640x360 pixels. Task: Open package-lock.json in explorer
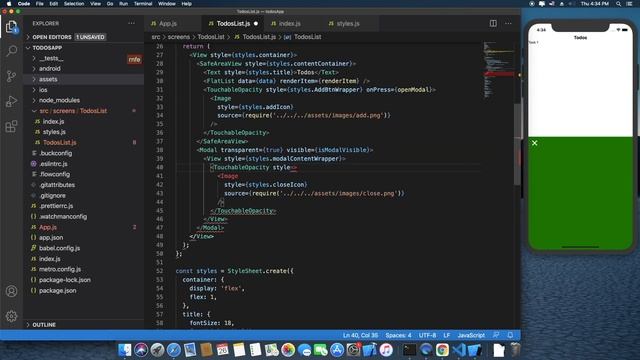pos(83,280)
